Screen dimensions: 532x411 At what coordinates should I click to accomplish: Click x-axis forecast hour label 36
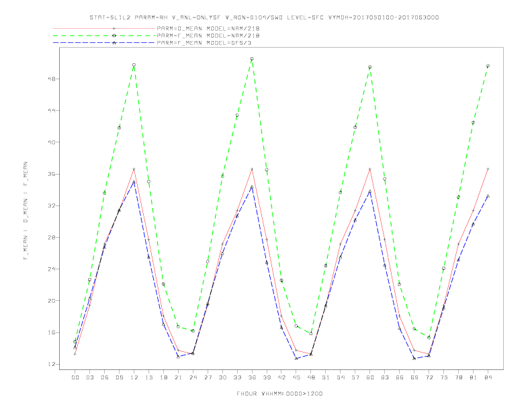point(252,377)
